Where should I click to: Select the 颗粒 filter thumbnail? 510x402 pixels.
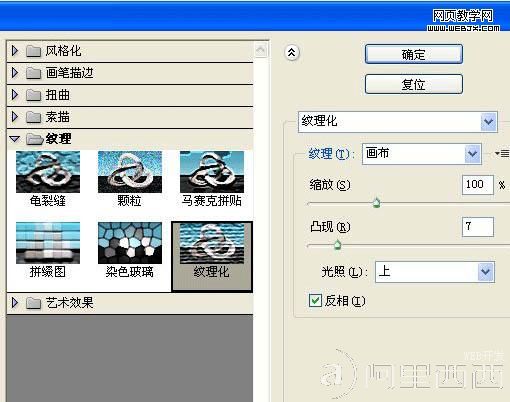click(130, 172)
